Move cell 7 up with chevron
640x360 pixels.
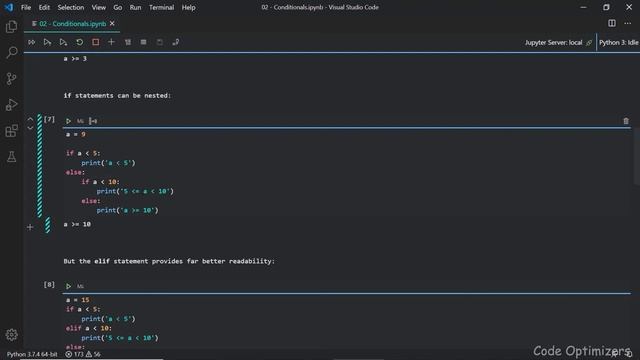click(30, 119)
